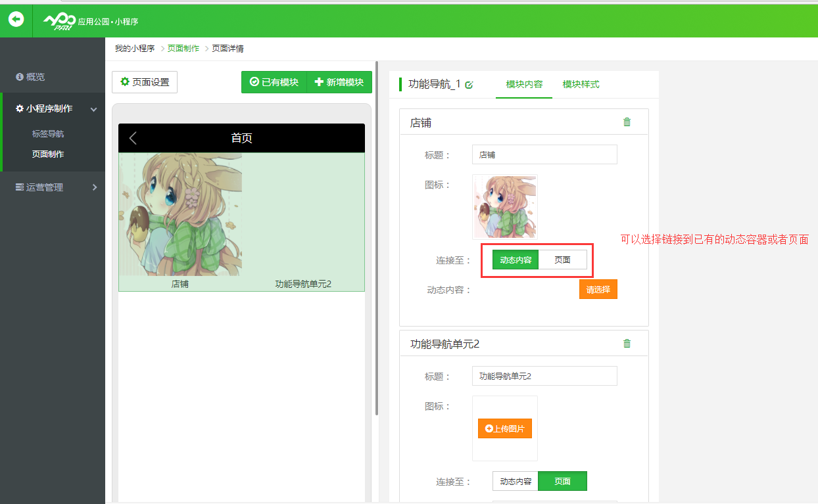Open 页面设置 with the gear button

click(145, 82)
